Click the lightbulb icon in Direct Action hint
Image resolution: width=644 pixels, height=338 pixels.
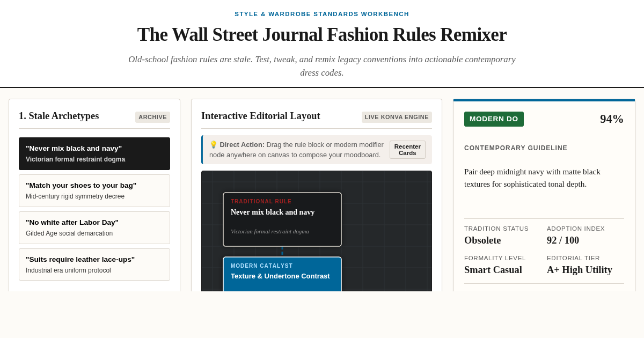tap(213, 144)
